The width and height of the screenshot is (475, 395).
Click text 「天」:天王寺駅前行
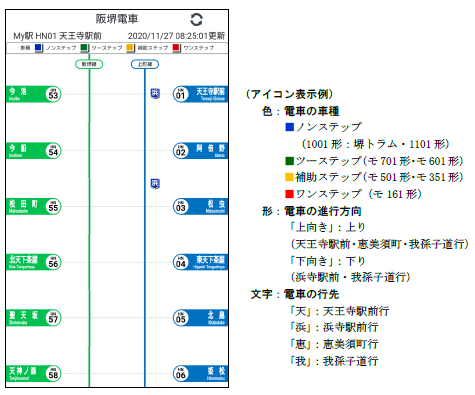point(339,311)
